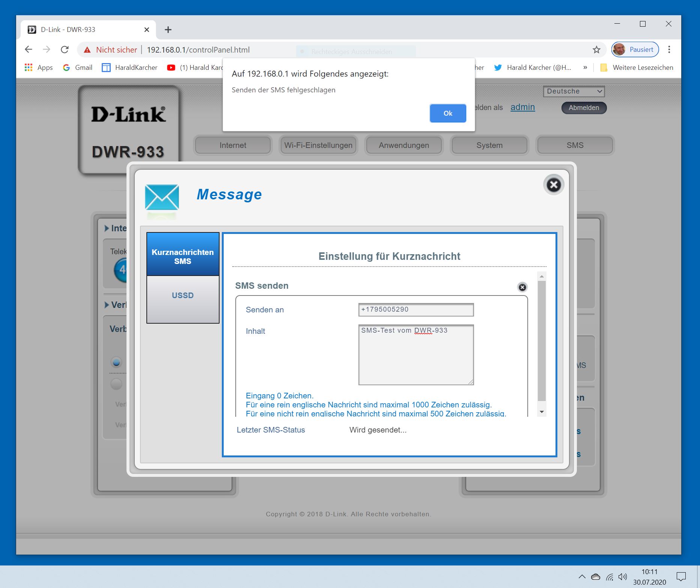Open the HaraldKarcher bookmark
The width and height of the screenshot is (700, 588).
pos(130,68)
